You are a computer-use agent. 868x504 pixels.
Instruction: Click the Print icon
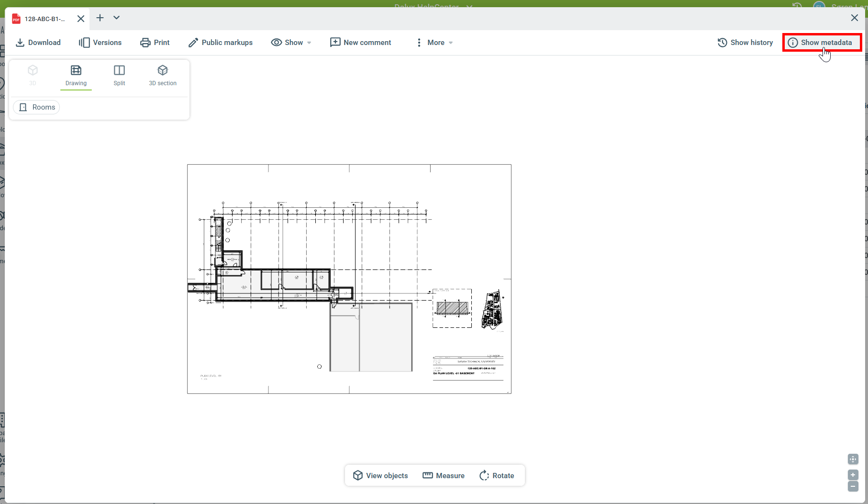(x=145, y=43)
